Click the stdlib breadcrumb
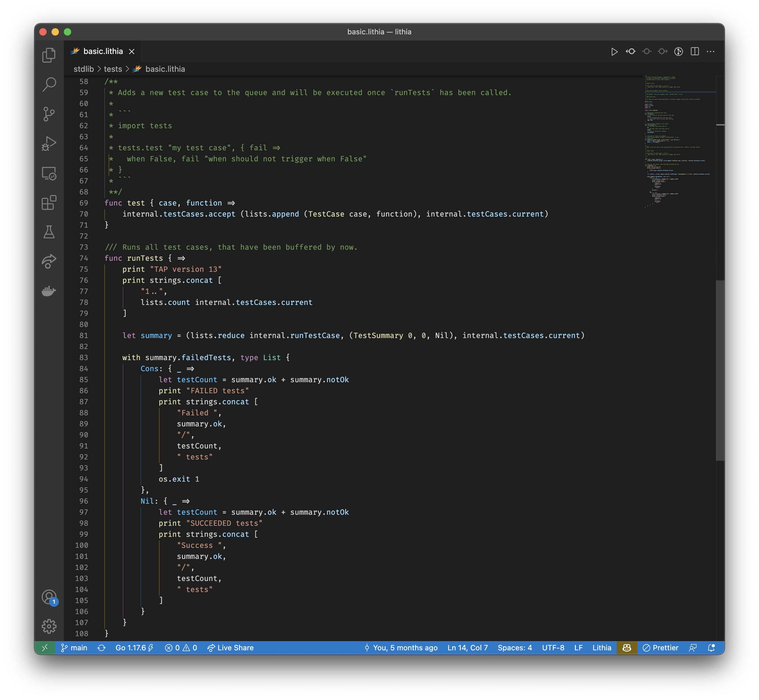Image resolution: width=759 pixels, height=700 pixels. pyautogui.click(x=84, y=69)
